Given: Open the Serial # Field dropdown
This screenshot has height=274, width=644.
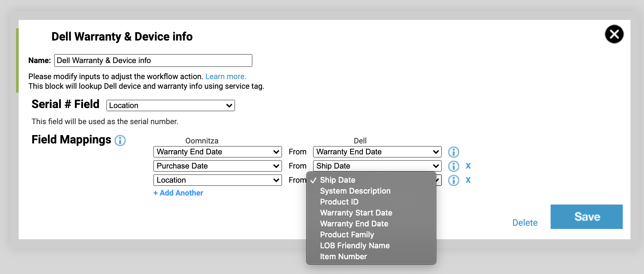Looking at the screenshot, I should pyautogui.click(x=170, y=105).
